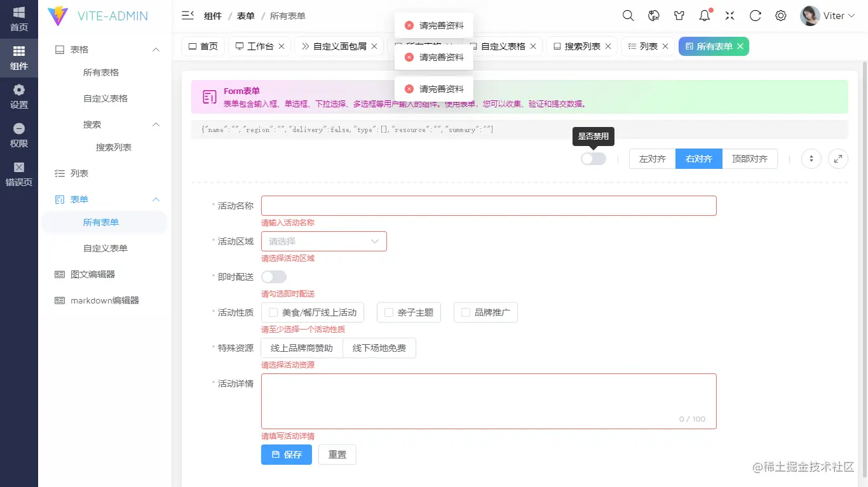This screenshot has width=868, height=487.
Task: Switch to the 工作台 tab
Action: [x=259, y=46]
